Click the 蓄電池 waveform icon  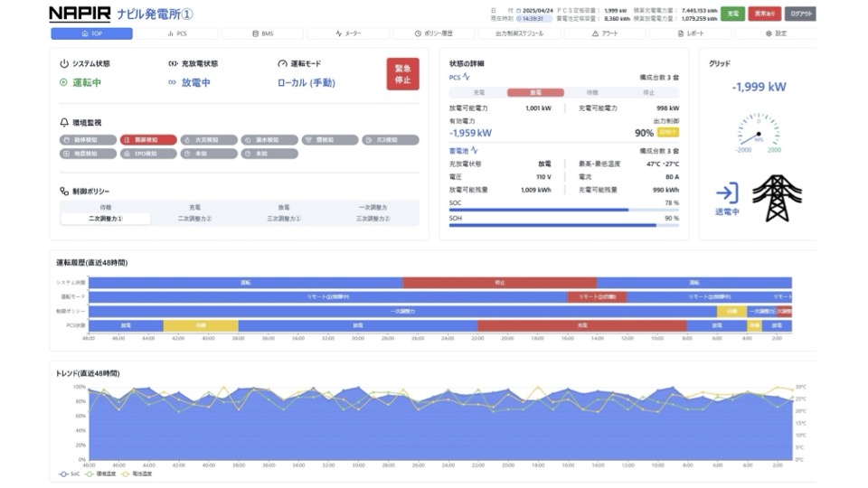(x=475, y=150)
